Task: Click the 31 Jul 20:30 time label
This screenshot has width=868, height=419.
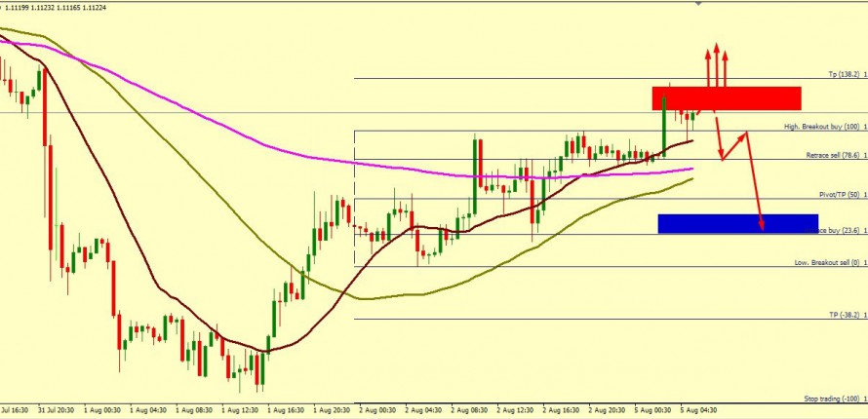Action: pyautogui.click(x=56, y=412)
